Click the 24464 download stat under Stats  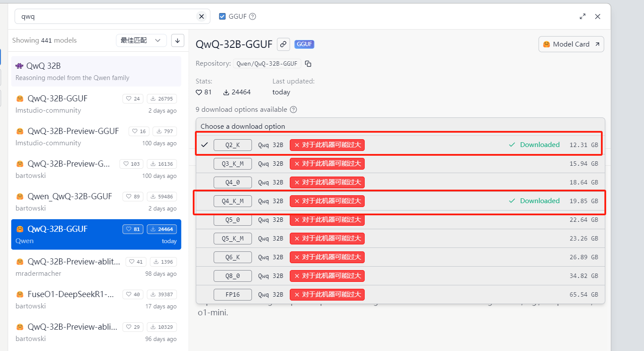237,92
